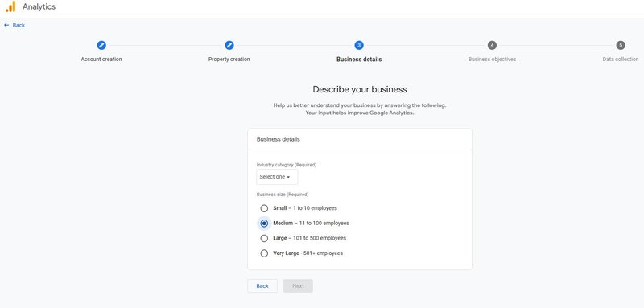Select the Large business size radio

pyautogui.click(x=265, y=238)
